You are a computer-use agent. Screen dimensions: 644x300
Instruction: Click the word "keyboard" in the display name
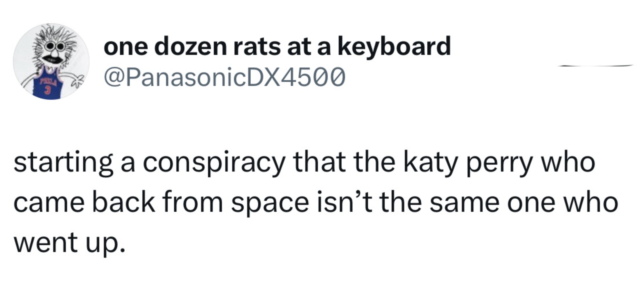[x=396, y=47]
